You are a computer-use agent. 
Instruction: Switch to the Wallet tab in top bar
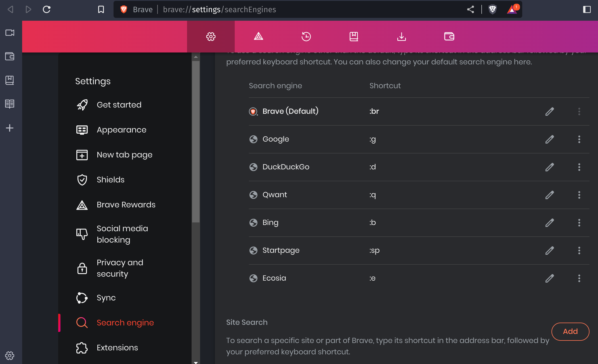click(x=449, y=37)
